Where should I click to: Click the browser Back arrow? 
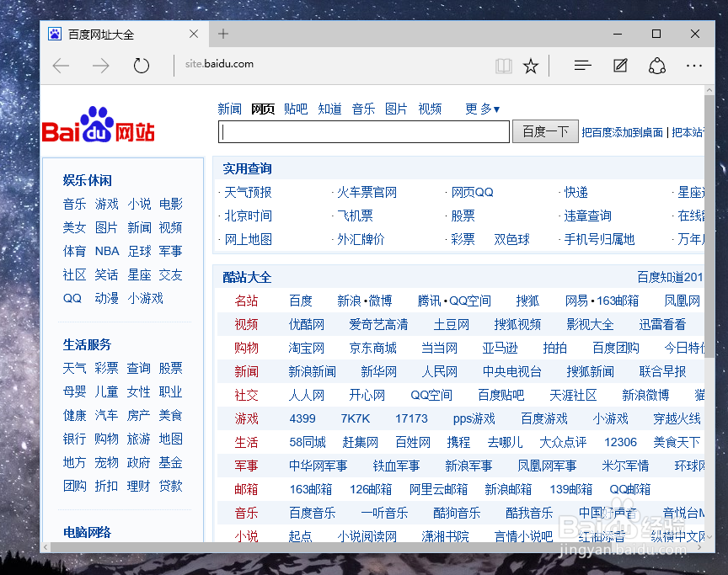61,66
